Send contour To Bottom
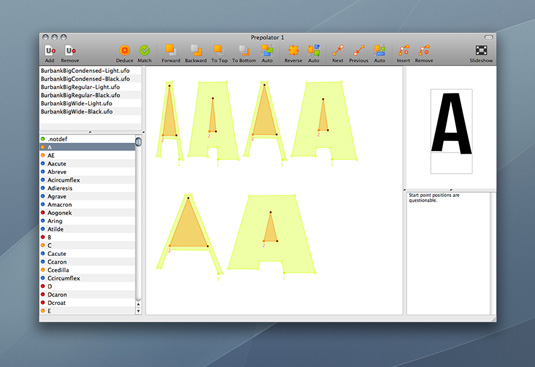This screenshot has height=367, width=535. pos(244,50)
